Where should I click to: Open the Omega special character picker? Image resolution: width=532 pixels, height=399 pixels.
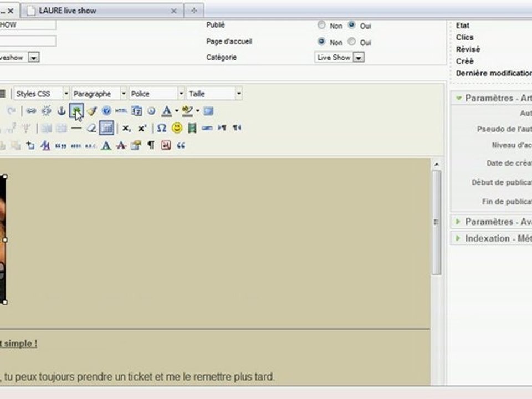point(162,128)
